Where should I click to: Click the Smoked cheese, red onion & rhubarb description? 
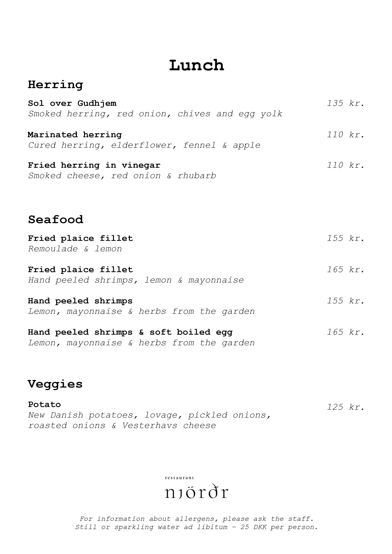(x=122, y=176)
